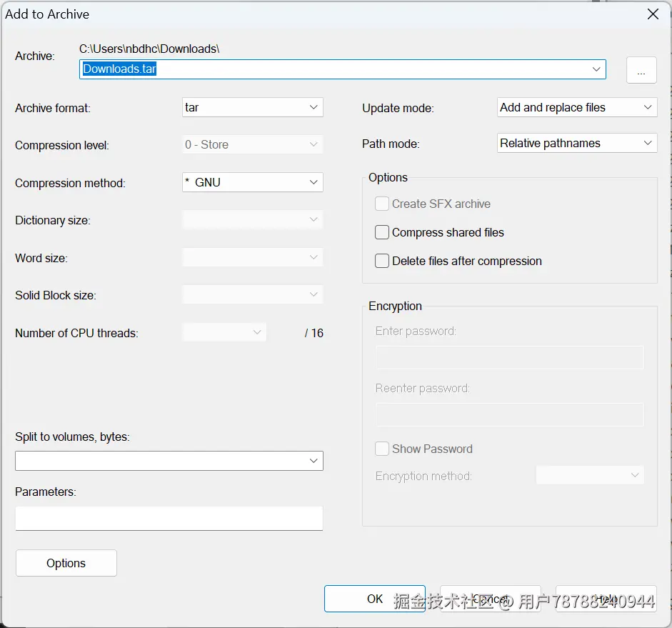Screen dimensions: 672x628
Task: Open the Split to volumes dropdown
Action: 169,461
